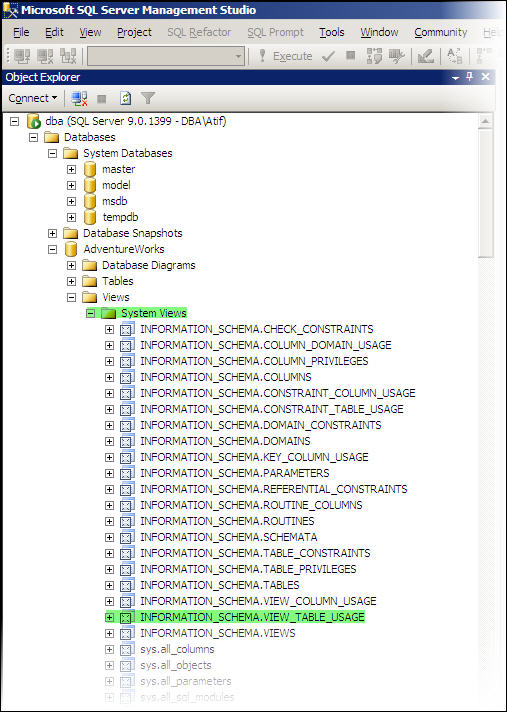The image size is (507, 712).
Task: Collapse the AdventureWorks database node
Action: [x=53, y=249]
